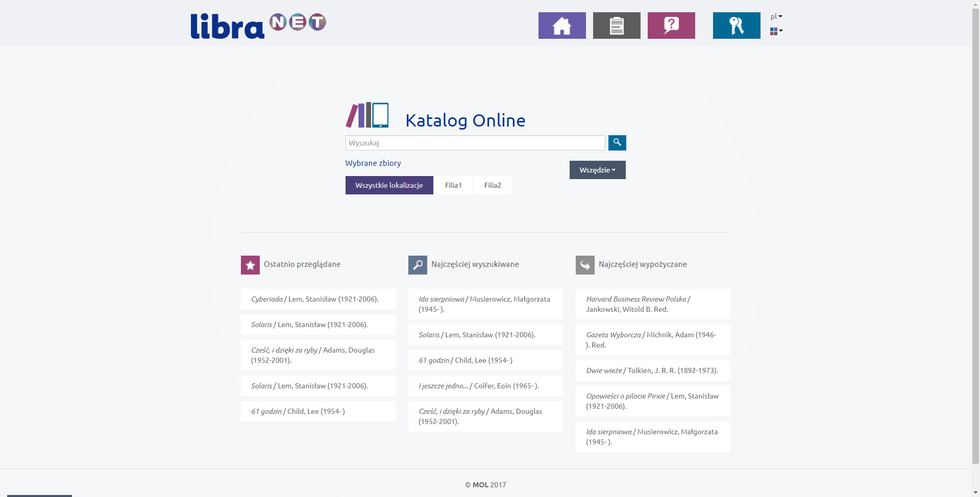Image resolution: width=980 pixels, height=497 pixels.
Task: Click the libra NET logo
Action: (258, 26)
